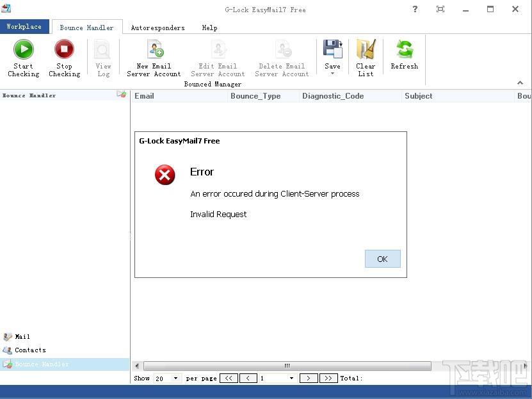This screenshot has width=532, height=399.
Task: Open the Help menu
Action: (209, 28)
